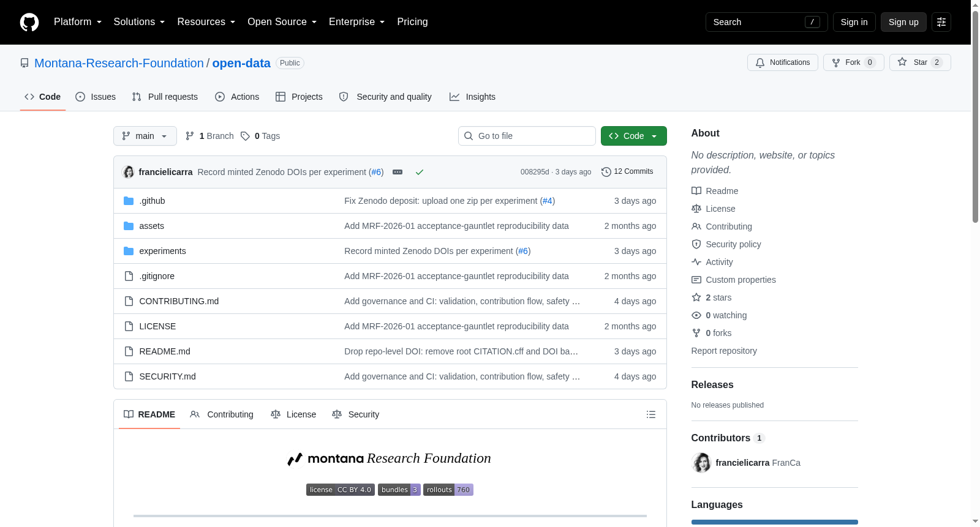The image size is (980, 527).
Task: Open the open-data repository name link
Action: [x=241, y=63]
